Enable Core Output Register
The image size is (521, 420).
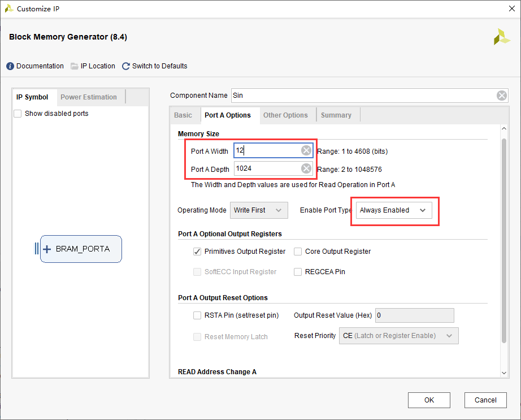click(x=298, y=252)
